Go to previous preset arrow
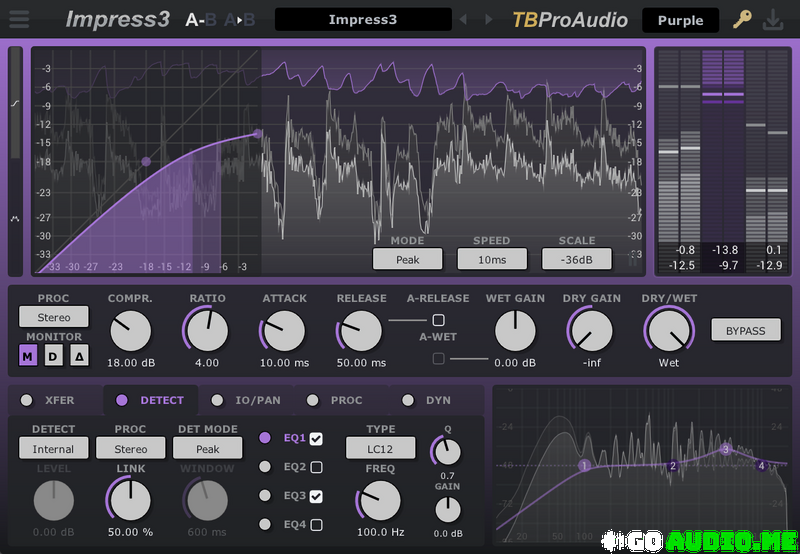This screenshot has height=554, width=800. point(463,19)
